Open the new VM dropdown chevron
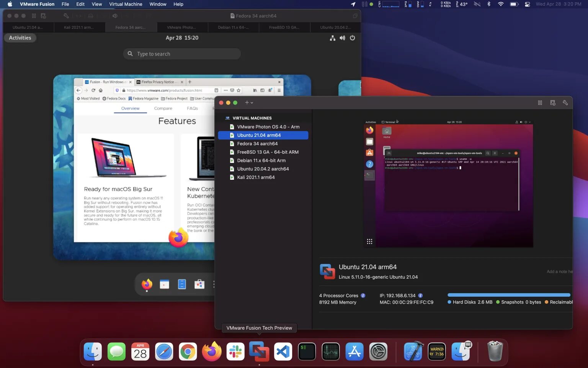The width and height of the screenshot is (588, 368). (x=252, y=103)
